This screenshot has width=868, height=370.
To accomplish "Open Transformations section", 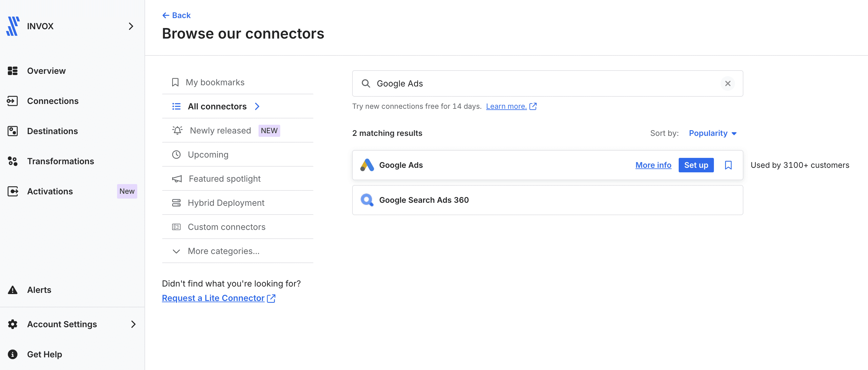I will pyautogui.click(x=61, y=161).
